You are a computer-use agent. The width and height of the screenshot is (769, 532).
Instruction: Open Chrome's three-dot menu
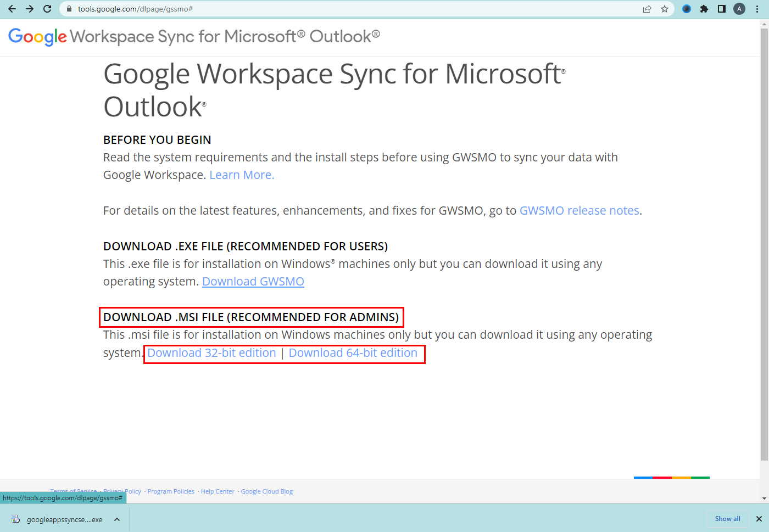757,9
